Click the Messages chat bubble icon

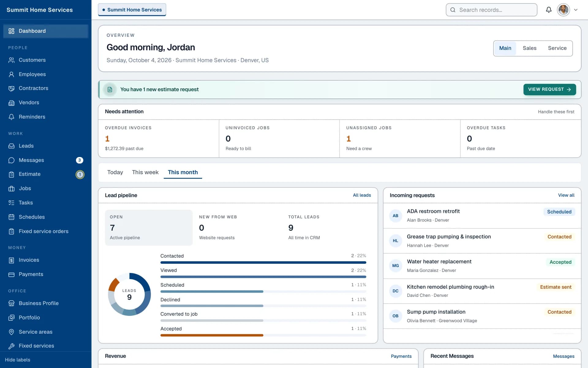pos(11,160)
